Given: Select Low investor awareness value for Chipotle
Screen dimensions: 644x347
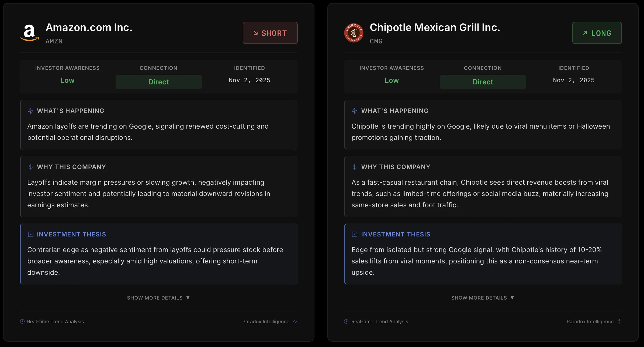Looking at the screenshot, I should (x=392, y=80).
